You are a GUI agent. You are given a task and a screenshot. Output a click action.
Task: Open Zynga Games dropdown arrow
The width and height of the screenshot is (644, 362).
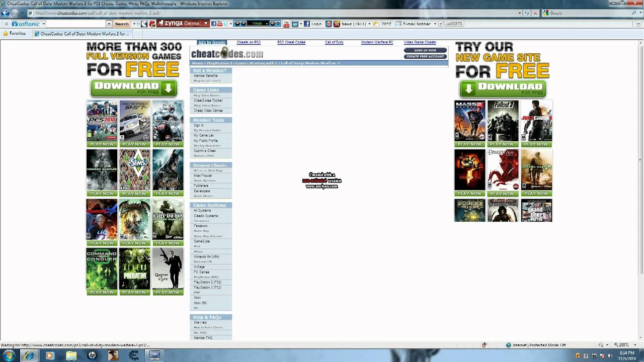tap(205, 24)
